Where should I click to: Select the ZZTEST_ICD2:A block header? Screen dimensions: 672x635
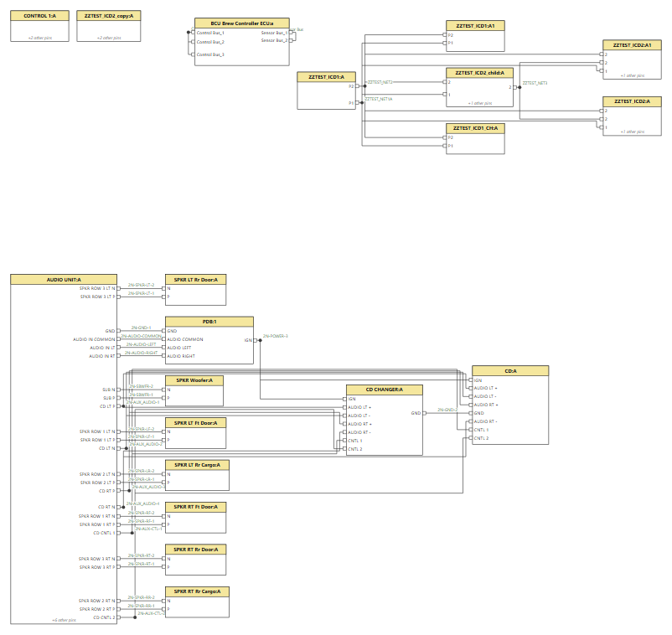[632, 101]
